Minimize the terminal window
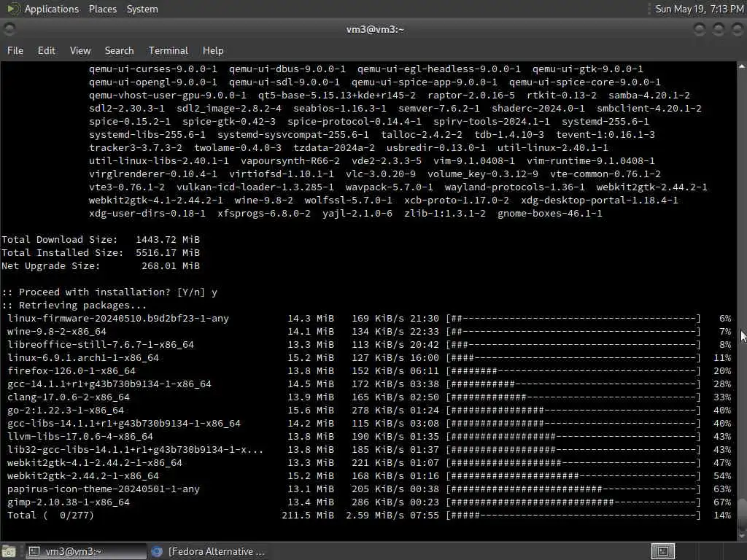This screenshot has height=560, width=747. (700, 29)
